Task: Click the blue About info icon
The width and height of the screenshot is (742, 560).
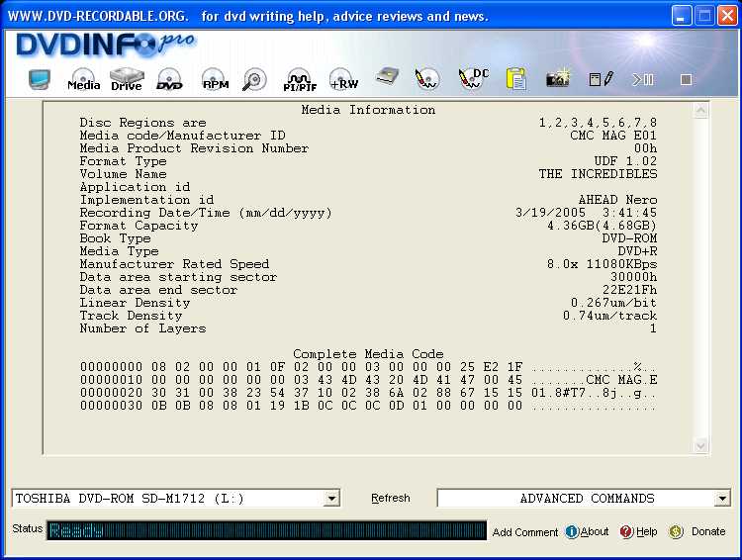Action: 572,532
